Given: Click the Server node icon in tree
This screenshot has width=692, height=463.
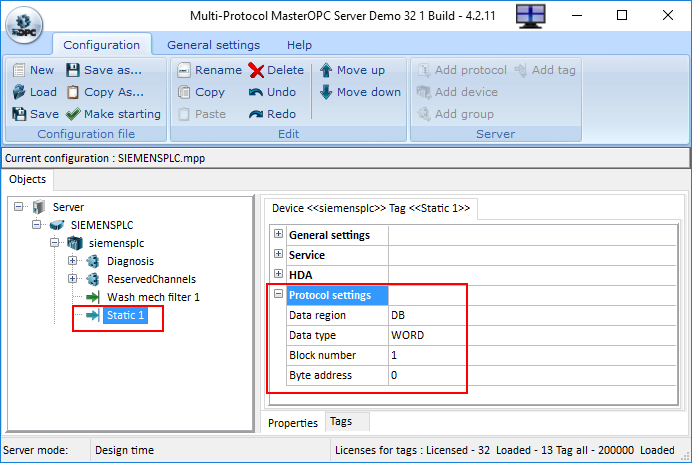Looking at the screenshot, I should coord(39,207).
